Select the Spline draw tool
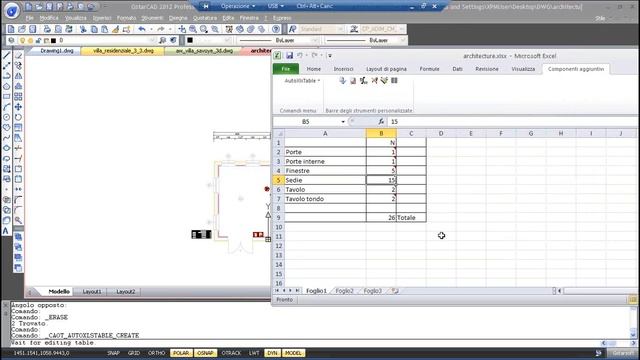The width and height of the screenshot is (640, 360). click(x=7, y=138)
